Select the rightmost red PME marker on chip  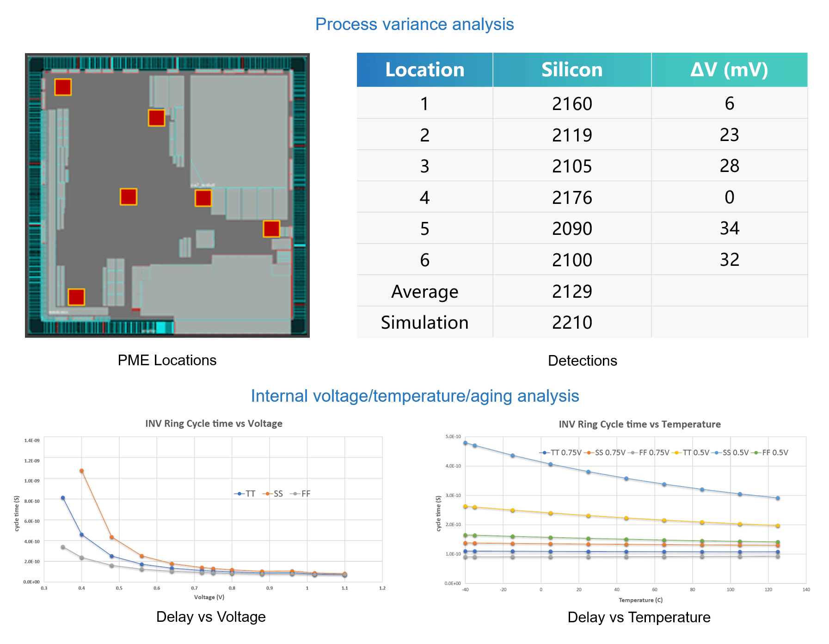271,229
